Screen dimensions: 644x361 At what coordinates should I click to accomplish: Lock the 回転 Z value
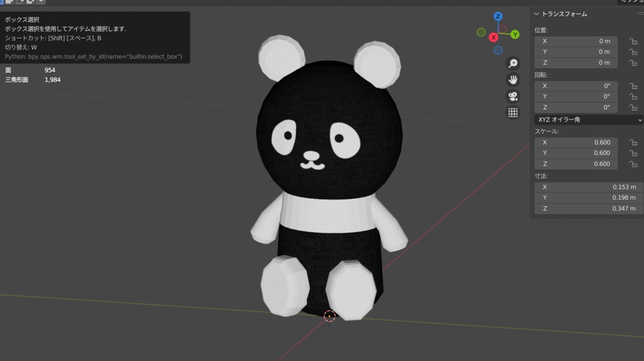coord(633,108)
